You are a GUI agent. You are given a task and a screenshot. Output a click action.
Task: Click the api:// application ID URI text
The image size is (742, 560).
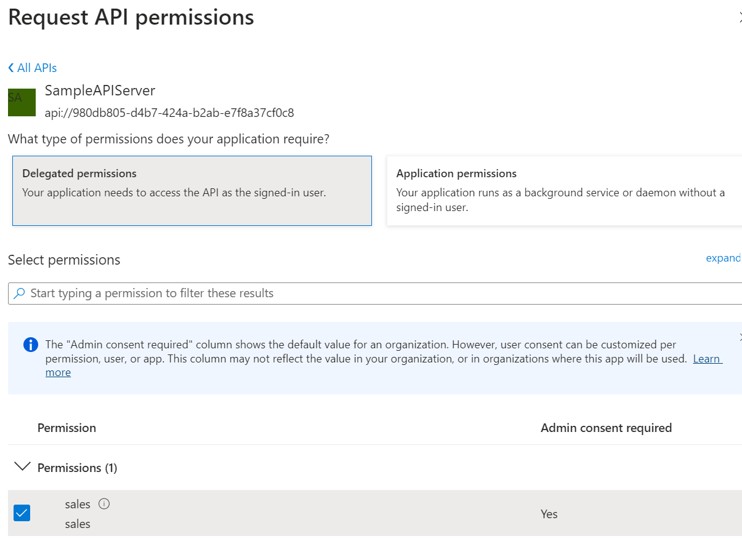coord(169,113)
